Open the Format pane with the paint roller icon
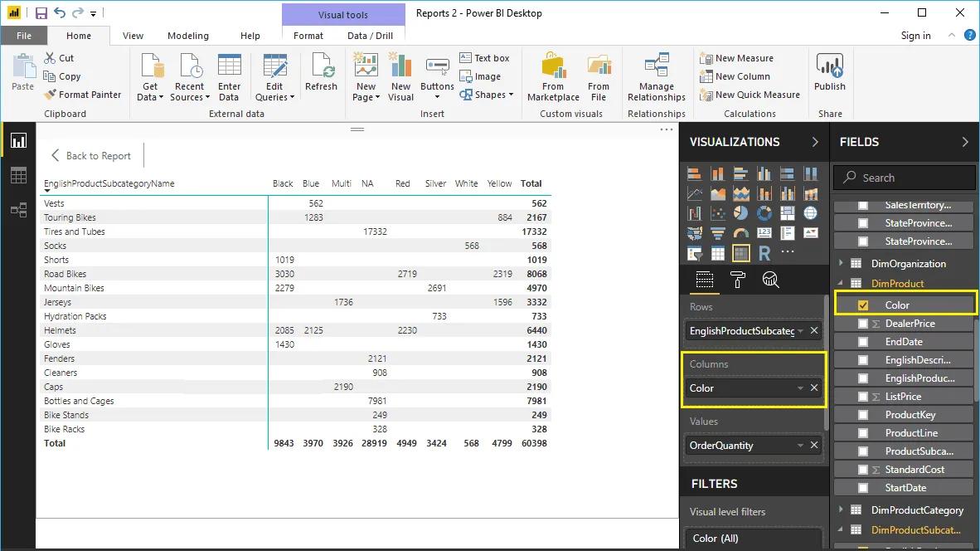This screenshot has width=980, height=551. (x=737, y=280)
